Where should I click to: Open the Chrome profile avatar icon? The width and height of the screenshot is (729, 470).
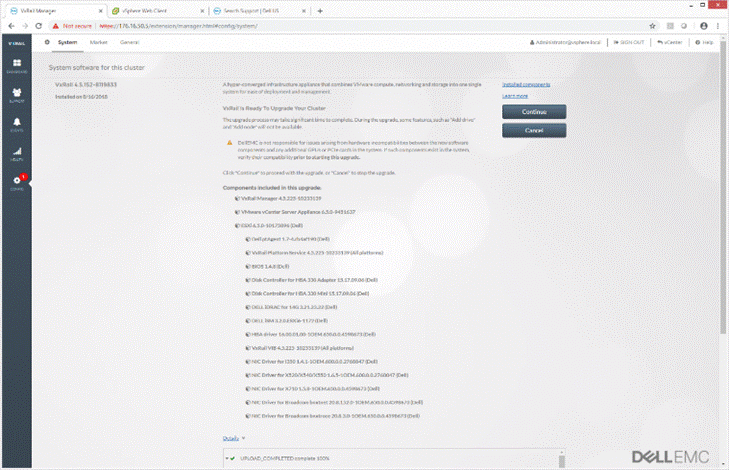click(704, 26)
